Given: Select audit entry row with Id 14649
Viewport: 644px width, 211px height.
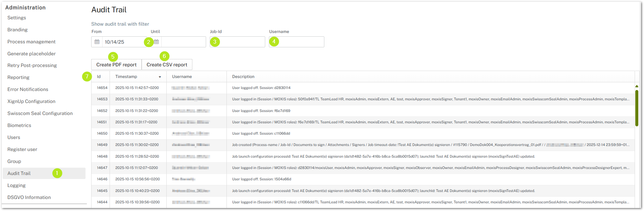Looking at the screenshot, I should tap(102, 145).
